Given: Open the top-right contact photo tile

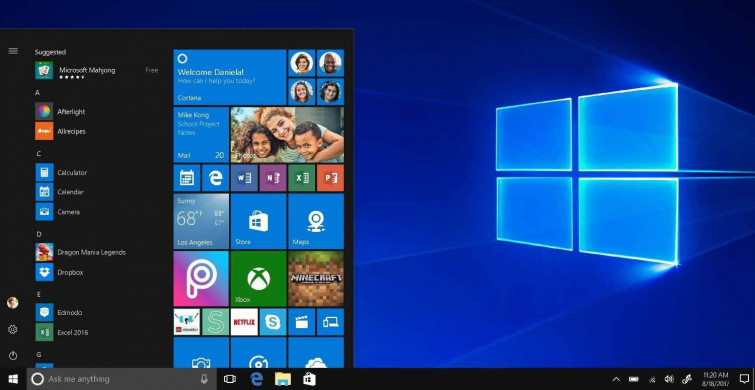Looking at the screenshot, I should tap(330, 63).
